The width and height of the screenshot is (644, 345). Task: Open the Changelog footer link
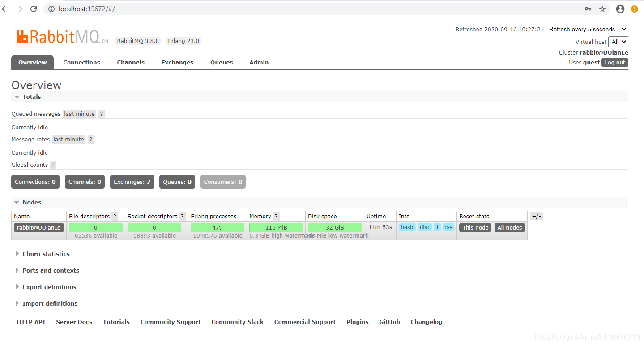426,322
